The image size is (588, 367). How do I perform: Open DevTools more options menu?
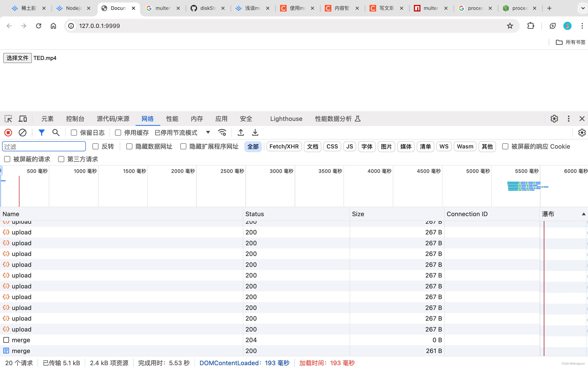568,119
